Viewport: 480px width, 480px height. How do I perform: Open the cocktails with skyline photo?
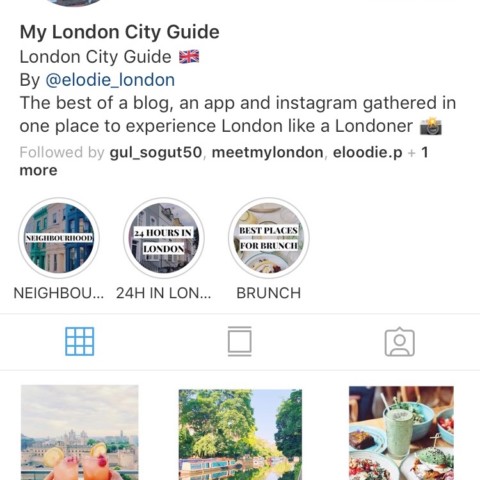click(x=80, y=433)
